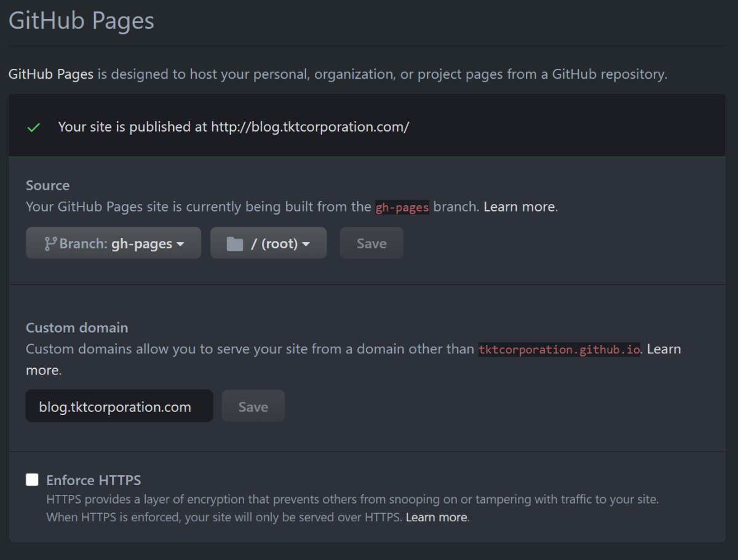Screen dimensions: 738x560
Task: Enable the Enforce HTTPS checkbox
Action: point(32,480)
